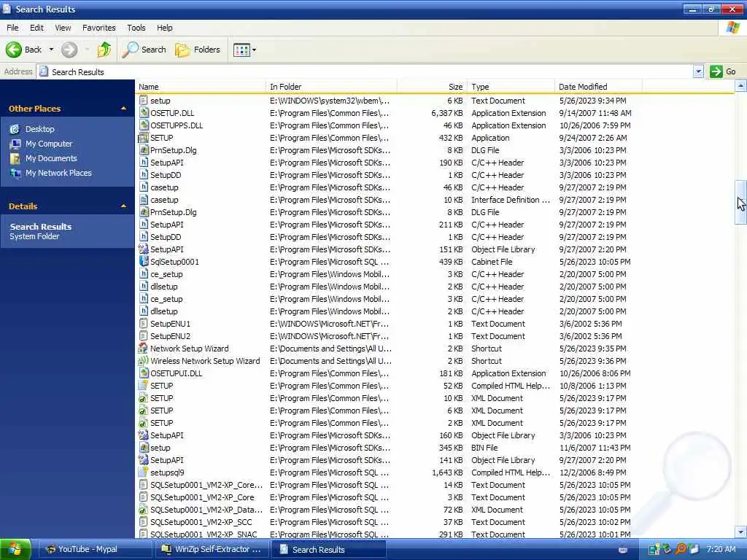Open the View menu
Image resolution: width=747 pixels, height=560 pixels.
[x=63, y=28]
